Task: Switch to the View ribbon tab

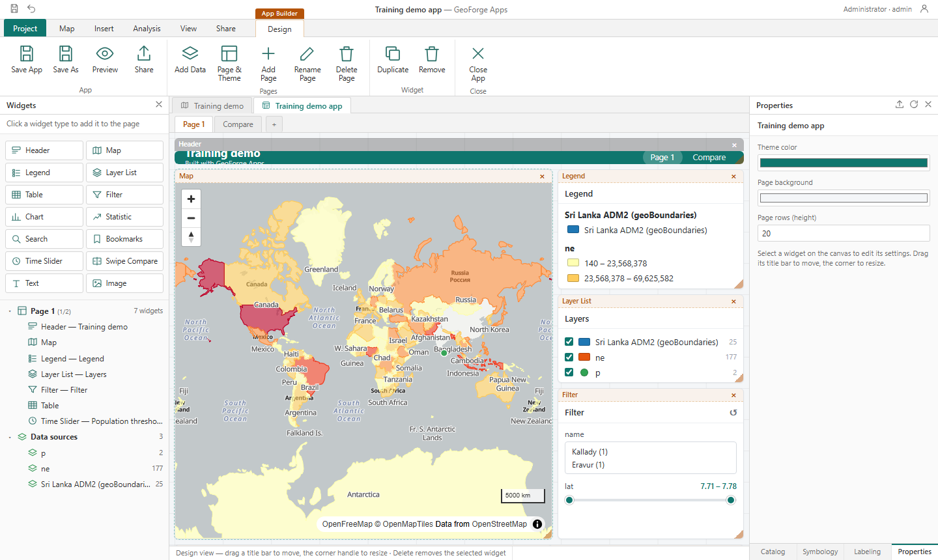Action: point(188,28)
